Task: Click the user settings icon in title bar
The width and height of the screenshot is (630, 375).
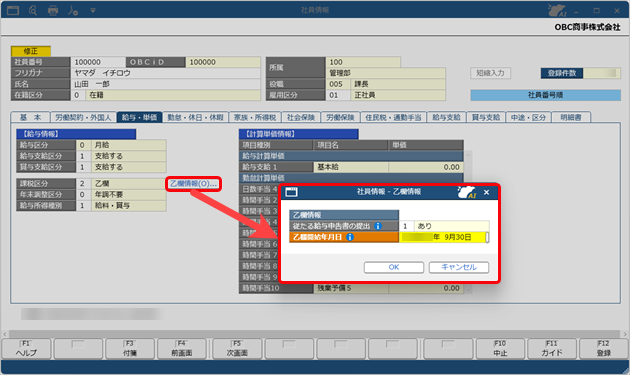Action: [73, 10]
